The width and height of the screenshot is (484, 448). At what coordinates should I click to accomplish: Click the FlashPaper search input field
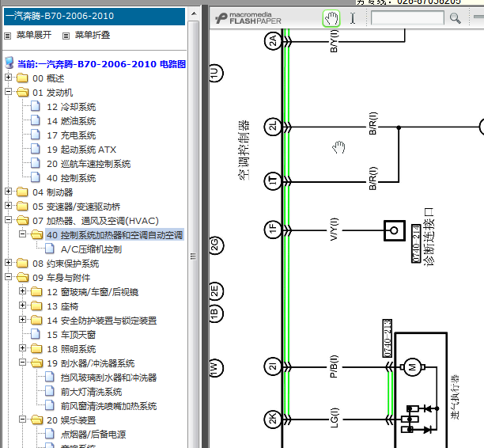[407, 18]
